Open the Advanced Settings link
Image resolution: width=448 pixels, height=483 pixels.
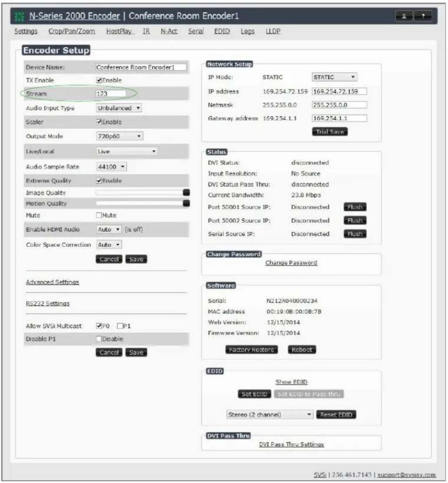click(52, 283)
